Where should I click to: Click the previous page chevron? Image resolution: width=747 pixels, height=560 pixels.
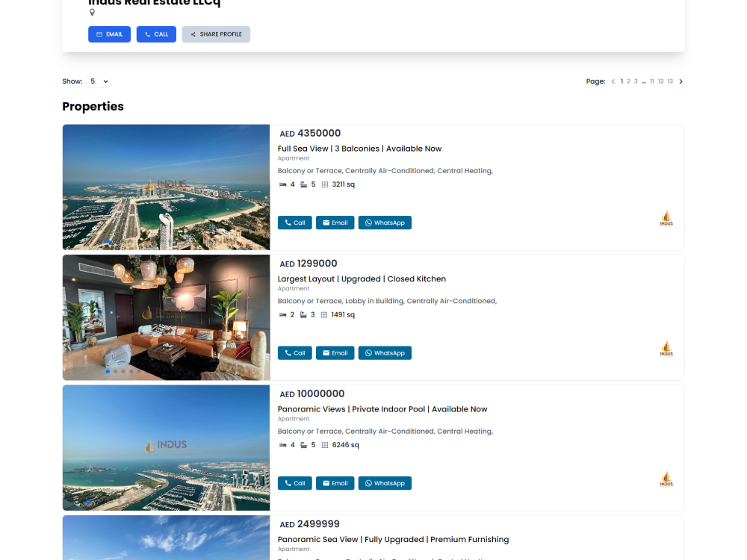click(x=613, y=81)
